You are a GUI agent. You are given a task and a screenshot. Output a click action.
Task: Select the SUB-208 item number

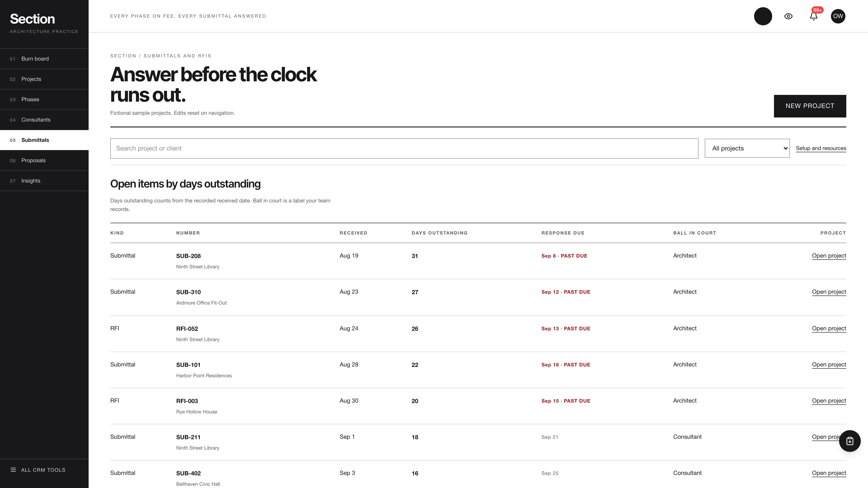(188, 256)
